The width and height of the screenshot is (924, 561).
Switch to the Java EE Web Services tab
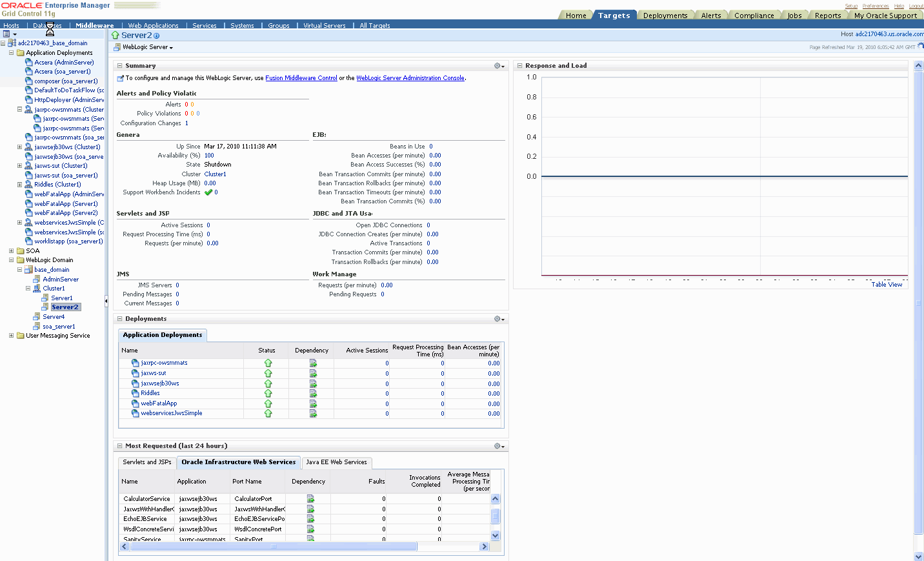pyautogui.click(x=336, y=462)
